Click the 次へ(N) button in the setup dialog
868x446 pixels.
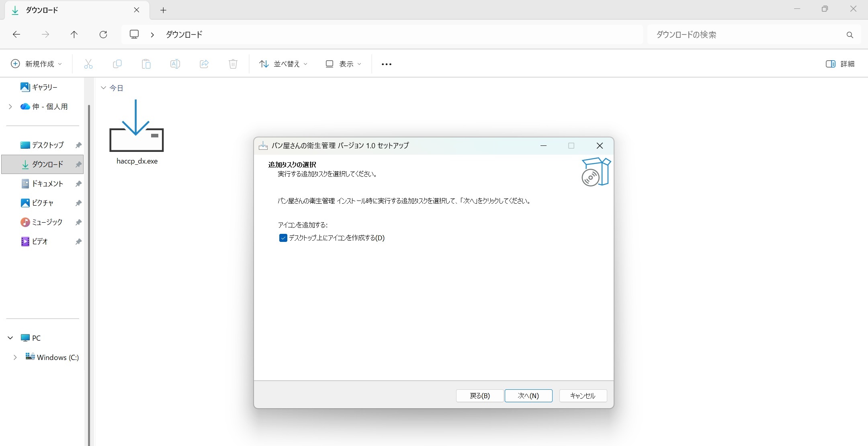pyautogui.click(x=529, y=396)
